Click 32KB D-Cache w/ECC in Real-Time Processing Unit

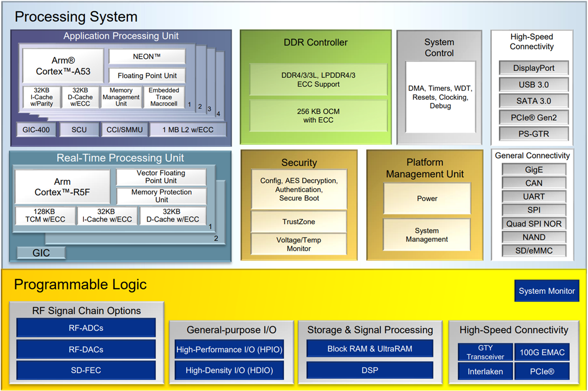tap(172, 215)
